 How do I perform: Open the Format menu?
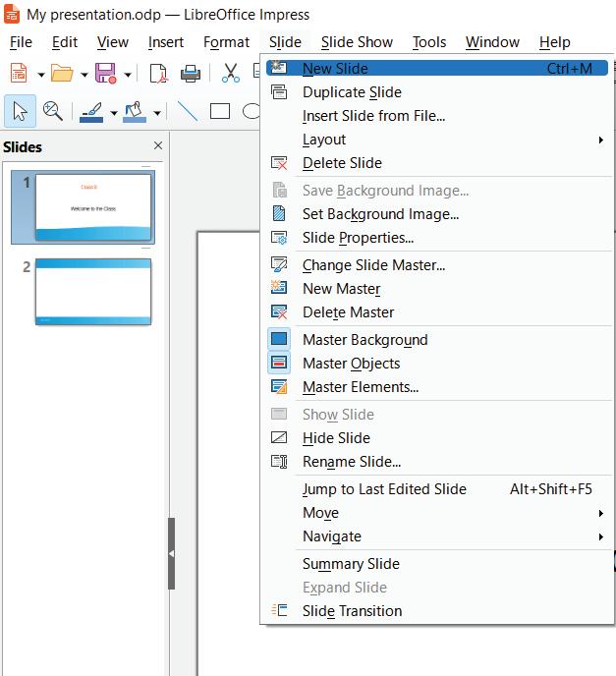[226, 42]
